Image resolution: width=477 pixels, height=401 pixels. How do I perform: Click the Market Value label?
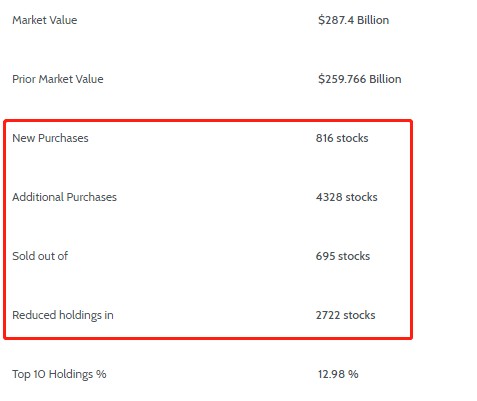click(x=45, y=20)
